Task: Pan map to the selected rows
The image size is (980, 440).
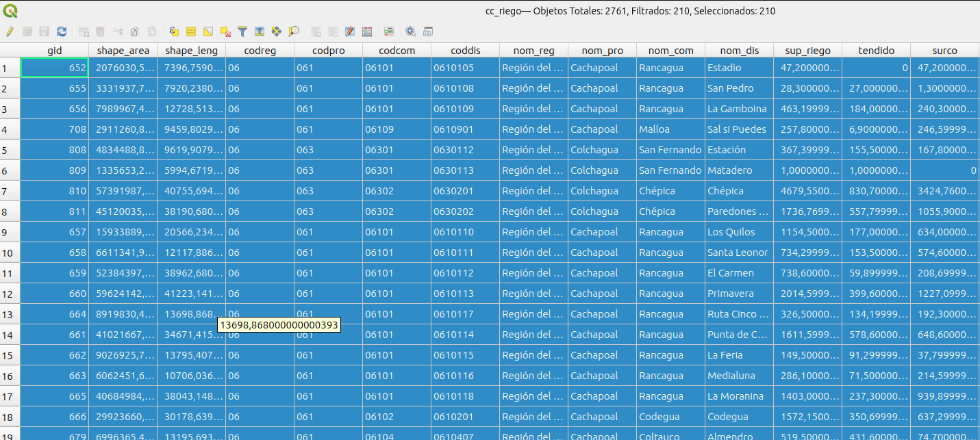Action: tap(277, 31)
